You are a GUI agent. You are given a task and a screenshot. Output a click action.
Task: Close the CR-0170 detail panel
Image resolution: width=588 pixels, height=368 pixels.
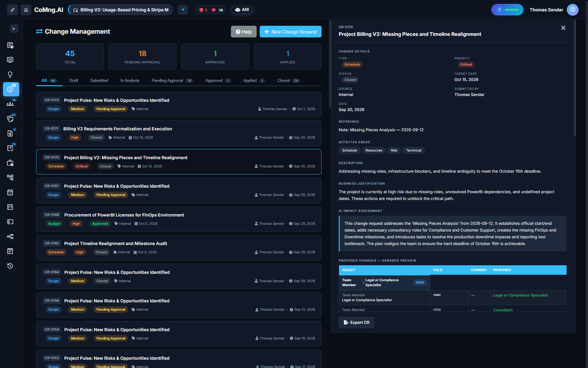tap(563, 28)
